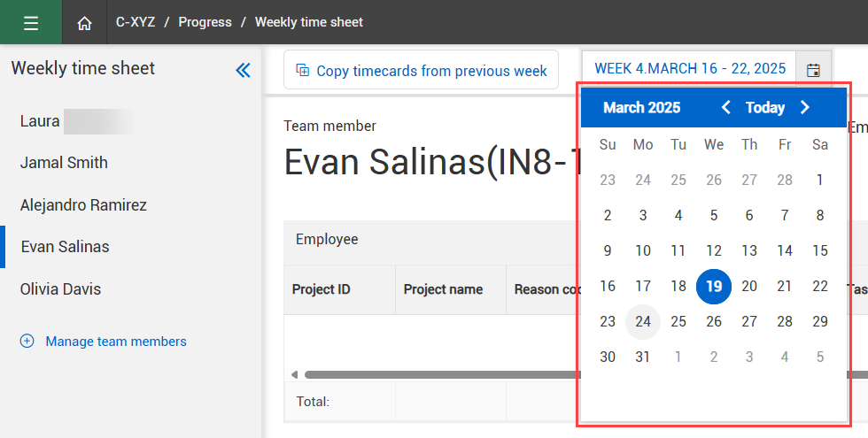Collapse the Weekly time sheet sidebar

243,70
